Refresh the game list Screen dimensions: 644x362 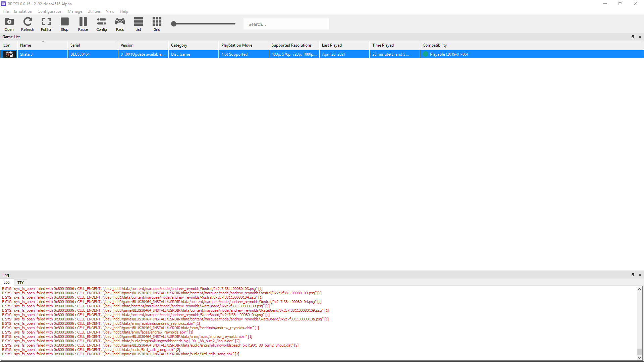28,24
